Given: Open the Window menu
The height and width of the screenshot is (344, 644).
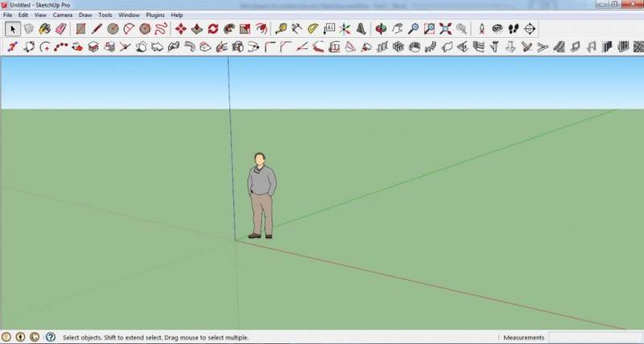Looking at the screenshot, I should [x=129, y=15].
